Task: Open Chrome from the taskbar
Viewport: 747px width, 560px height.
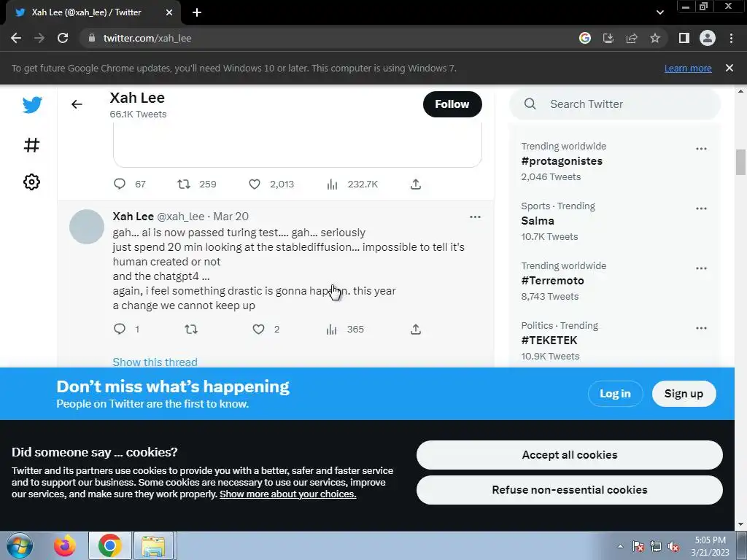Action: (x=110, y=545)
